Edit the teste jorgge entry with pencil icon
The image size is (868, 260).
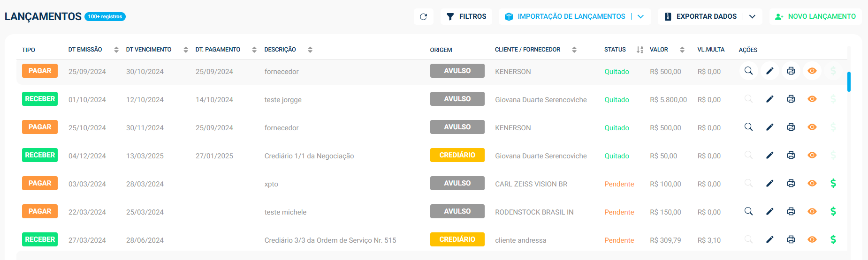tap(769, 99)
